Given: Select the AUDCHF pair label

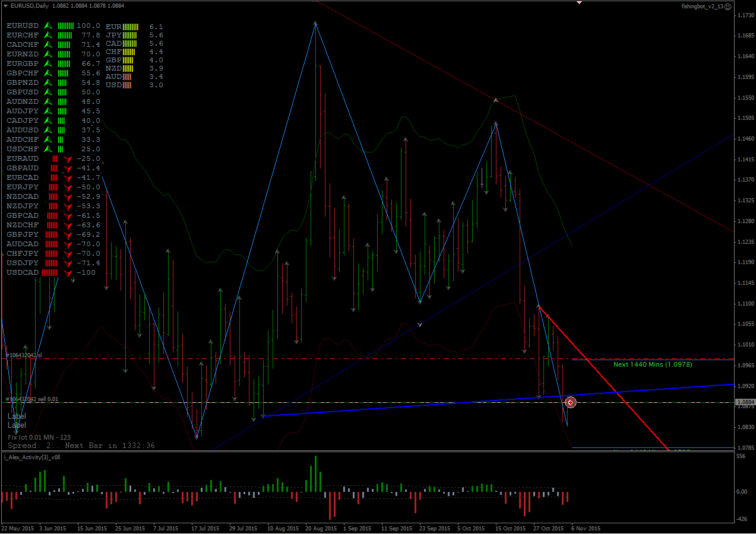Looking at the screenshot, I should click(23, 140).
